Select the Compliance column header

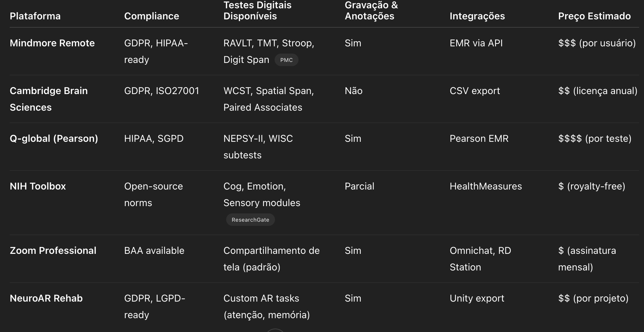(151, 16)
